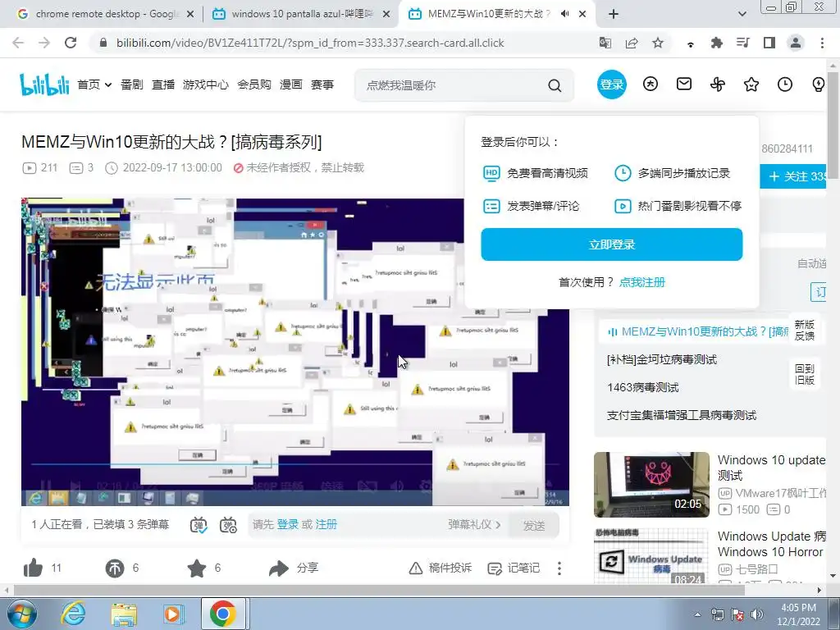The width and height of the screenshot is (840, 630).
Task: Click the bilibili logo
Action: pos(44,84)
